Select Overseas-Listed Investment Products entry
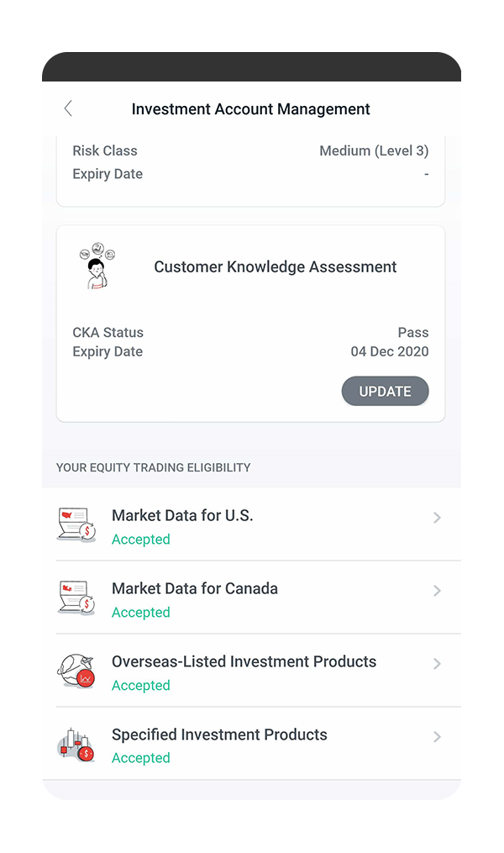504x853 pixels. pos(258,671)
